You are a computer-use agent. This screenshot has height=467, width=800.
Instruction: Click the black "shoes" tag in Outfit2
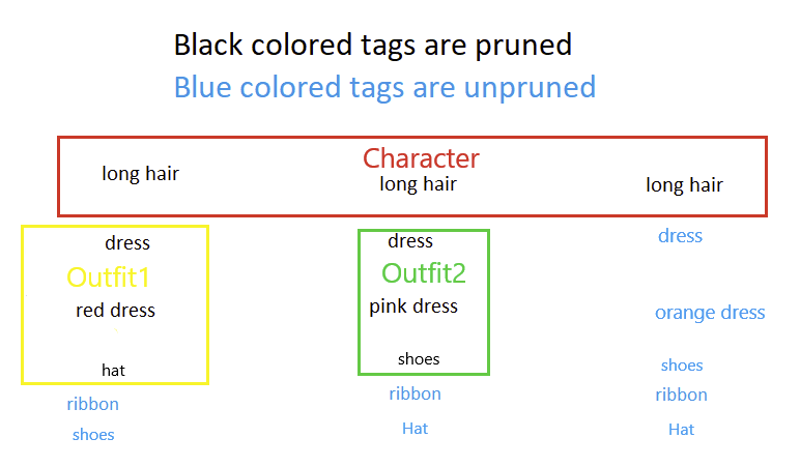pos(418,359)
